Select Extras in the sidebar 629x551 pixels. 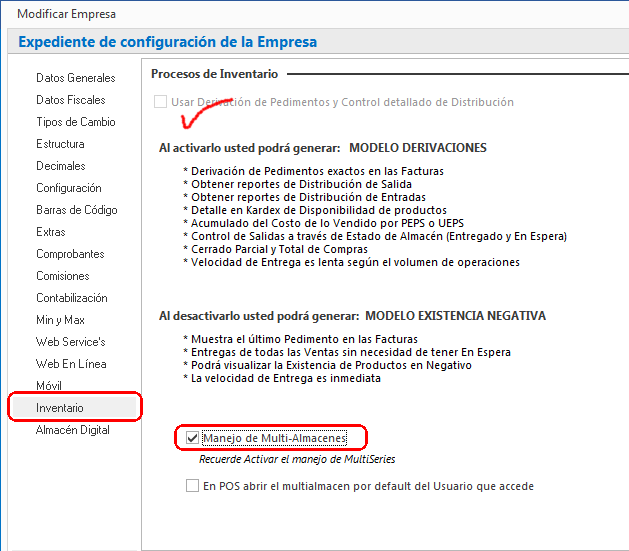[x=51, y=232]
